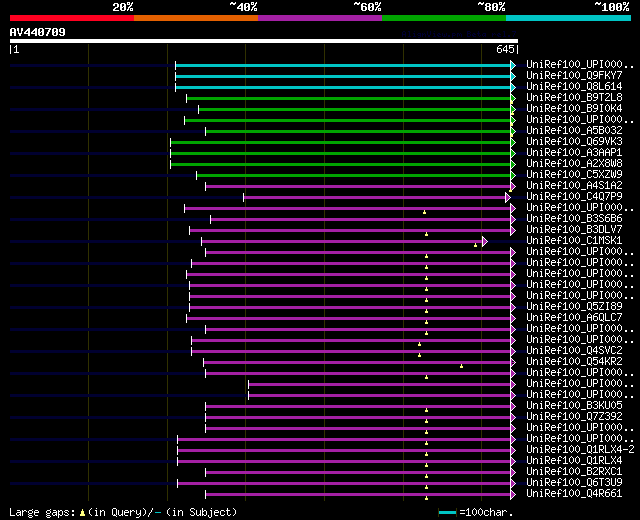Click the red 20% identity legend segment
The width and height of the screenshot is (640, 520).
[72, 18]
